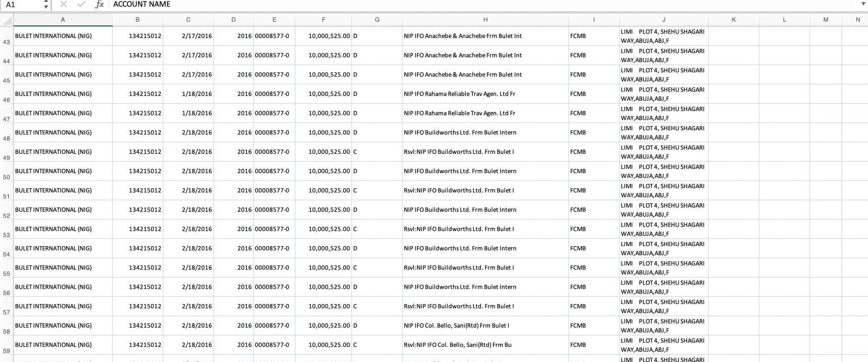Image resolution: width=868 pixels, height=362 pixels.
Task: Click NIP IFO Col. Bello narration in row 58
Action: click(456, 326)
